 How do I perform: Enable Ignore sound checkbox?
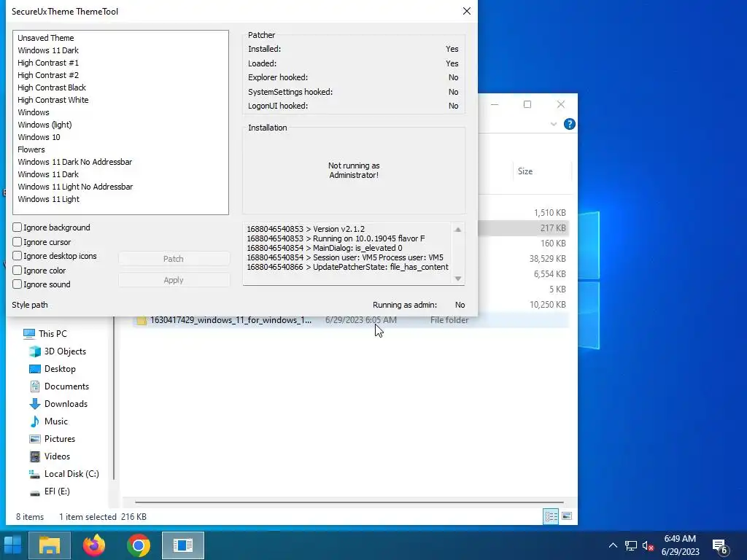(18, 284)
